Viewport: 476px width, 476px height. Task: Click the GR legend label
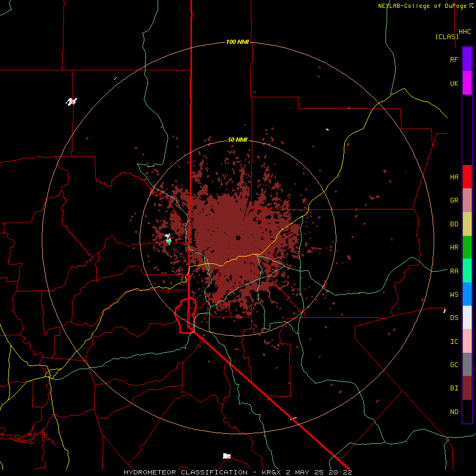(454, 200)
